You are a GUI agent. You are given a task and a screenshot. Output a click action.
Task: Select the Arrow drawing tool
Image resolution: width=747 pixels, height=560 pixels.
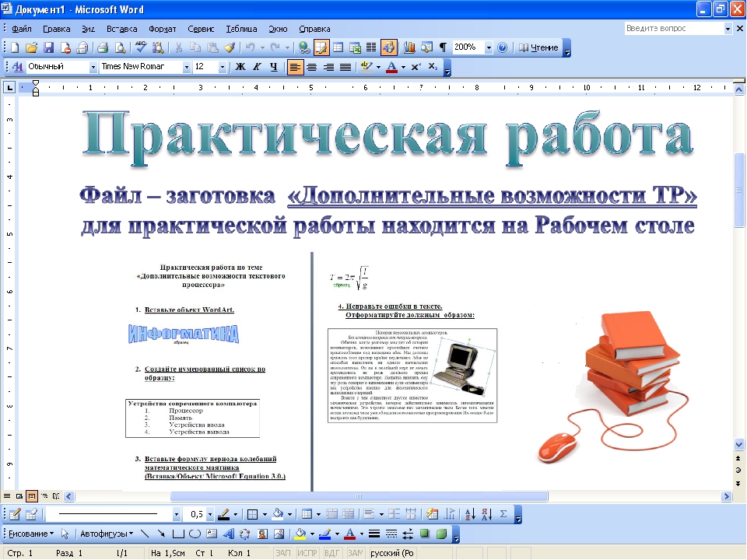[x=162, y=534]
